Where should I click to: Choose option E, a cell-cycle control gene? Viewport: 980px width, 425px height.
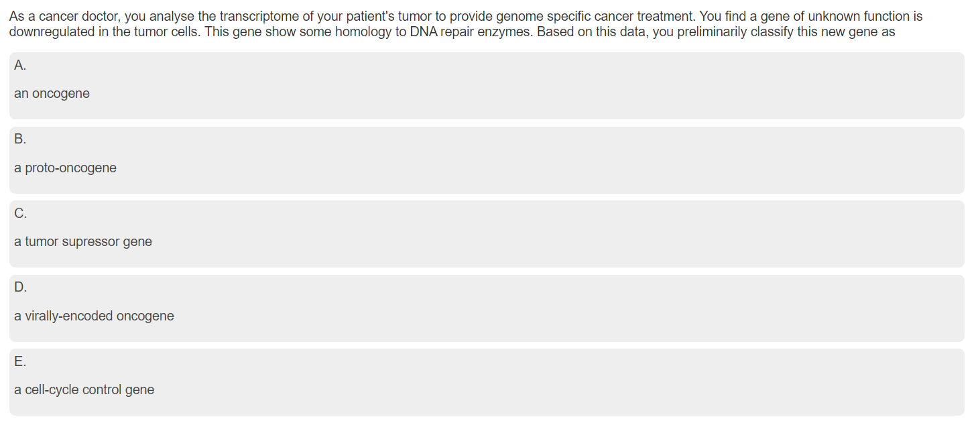(x=487, y=382)
